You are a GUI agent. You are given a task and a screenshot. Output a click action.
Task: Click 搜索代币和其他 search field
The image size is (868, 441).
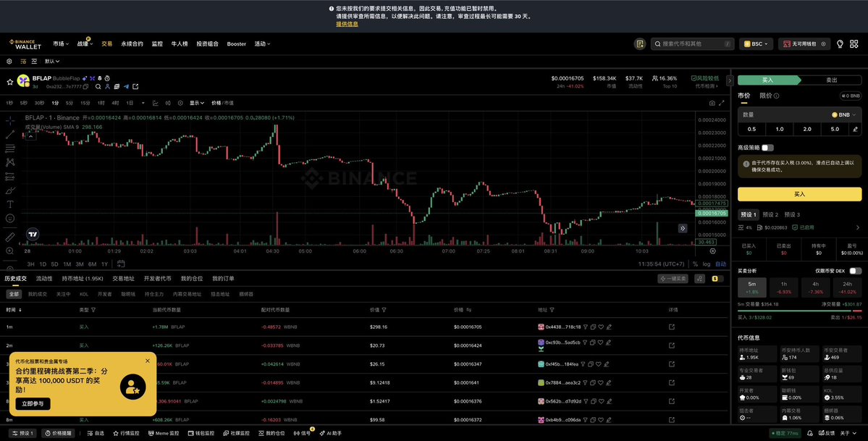pyautogui.click(x=694, y=43)
